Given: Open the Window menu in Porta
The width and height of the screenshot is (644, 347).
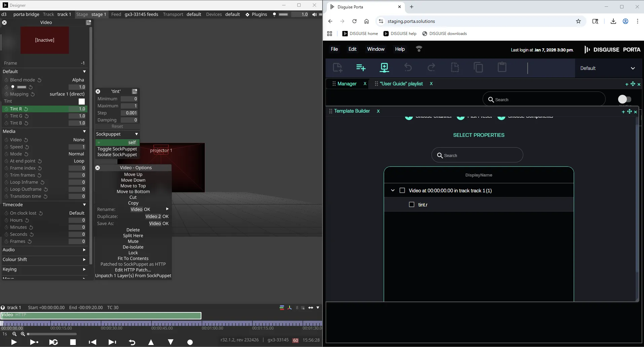Looking at the screenshot, I should coord(375,49).
